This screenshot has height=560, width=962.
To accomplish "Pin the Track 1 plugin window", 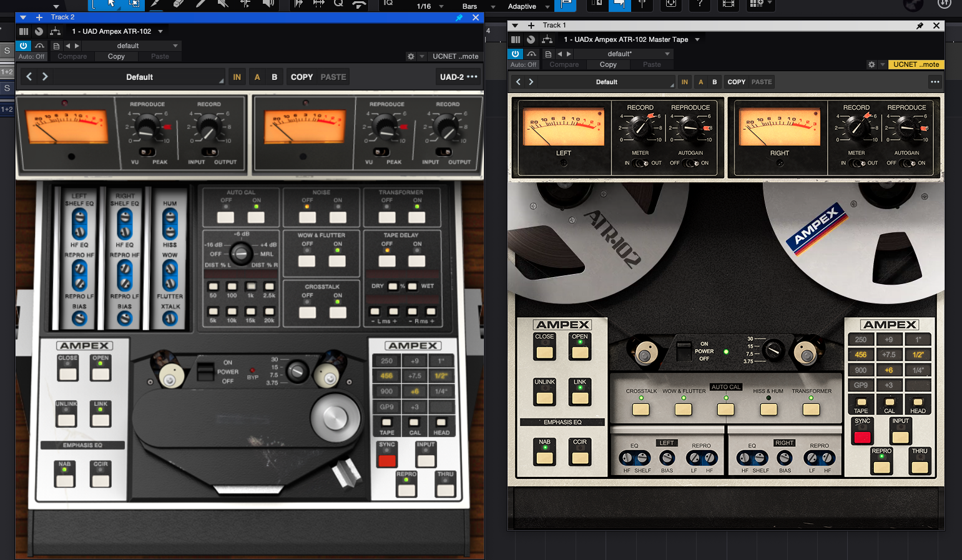I will coord(920,26).
